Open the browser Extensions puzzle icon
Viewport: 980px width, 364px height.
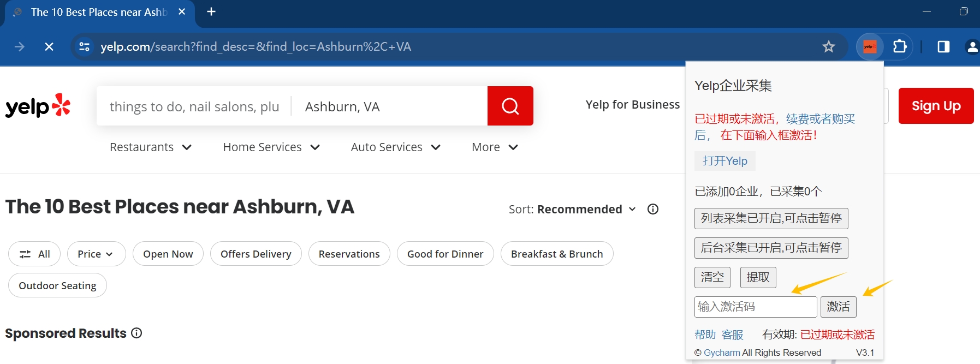click(900, 47)
